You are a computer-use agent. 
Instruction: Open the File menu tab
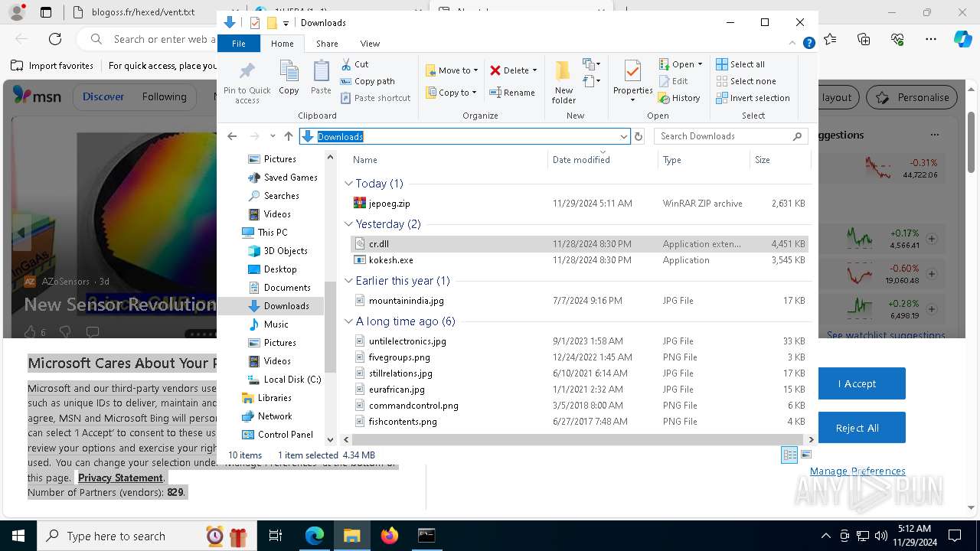239,44
